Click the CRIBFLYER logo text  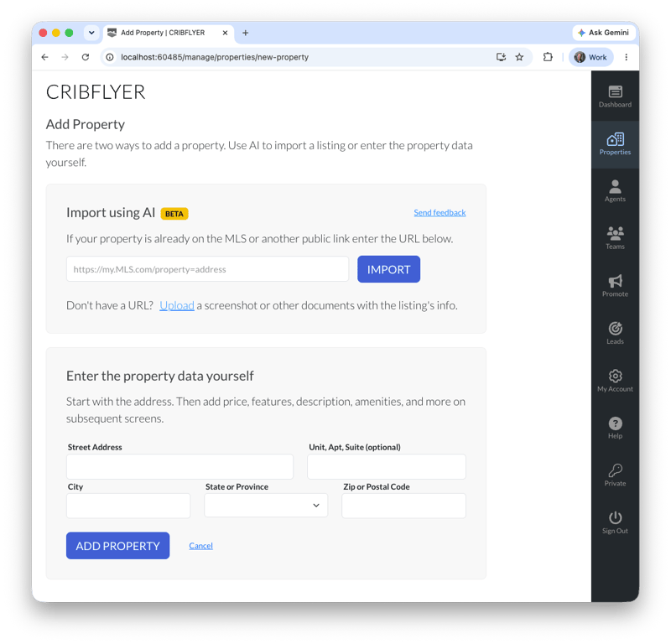96,92
